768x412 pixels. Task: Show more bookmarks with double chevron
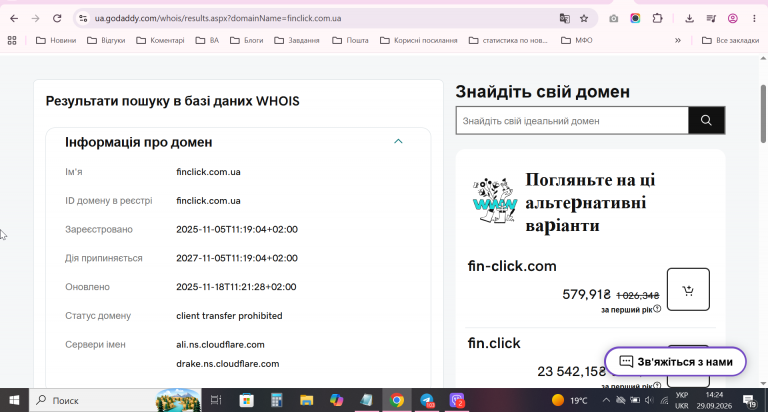point(678,40)
